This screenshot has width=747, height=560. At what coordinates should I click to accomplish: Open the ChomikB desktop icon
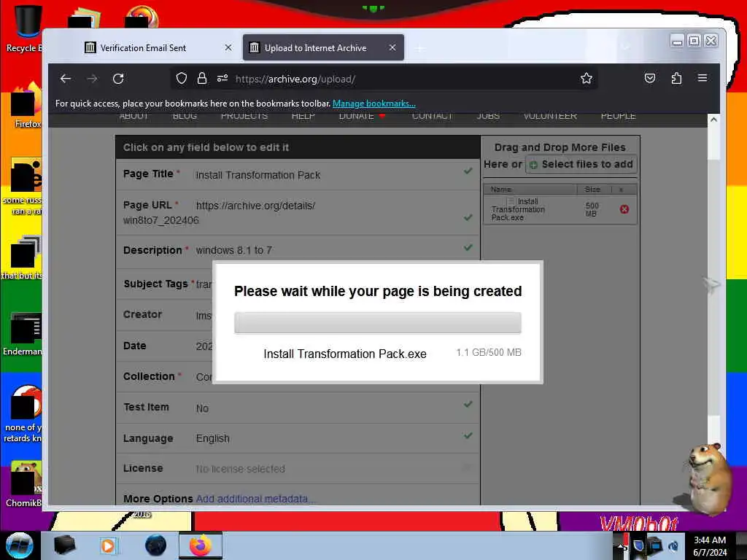[x=24, y=484]
